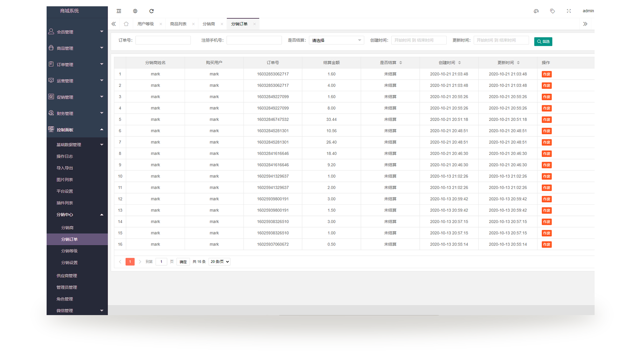Expand 会员管理 sidebar menu

77,32
